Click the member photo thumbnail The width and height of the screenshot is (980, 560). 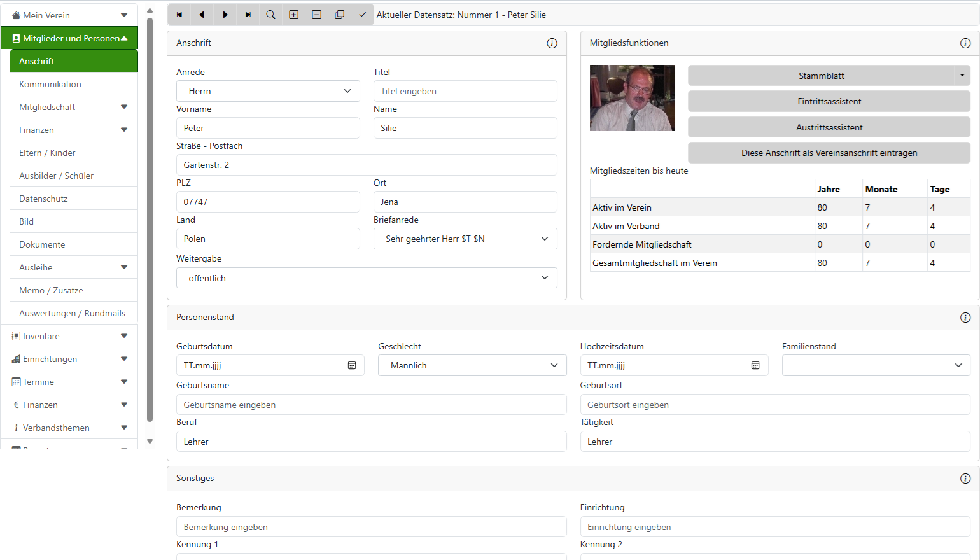(632, 98)
